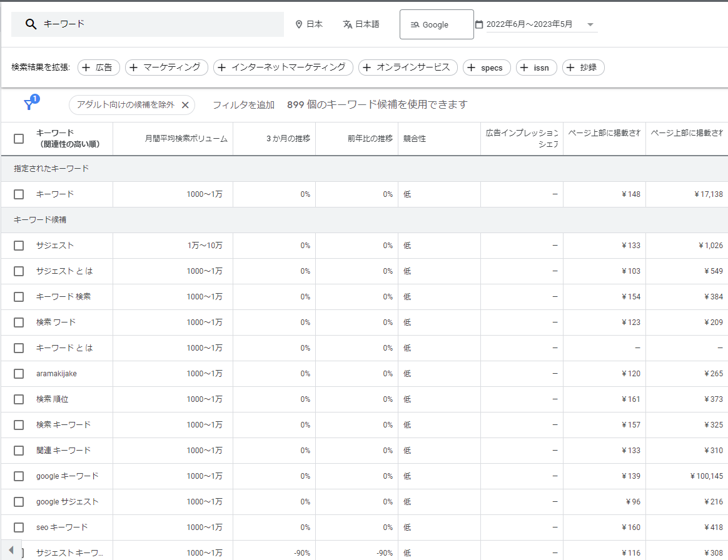The width and height of the screenshot is (728, 560).
Task: Open the filter funnel icon with blue badge
Action: tap(29, 105)
